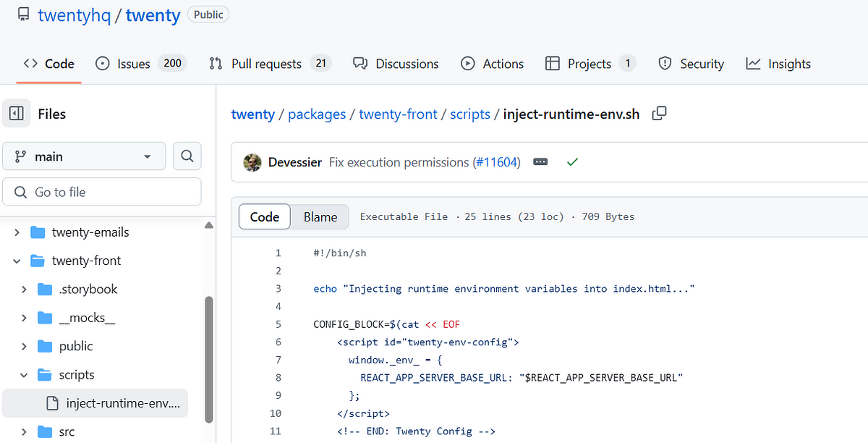The image size is (868, 443).
Task: Open the twenty breadcrumb link
Action: click(x=253, y=114)
